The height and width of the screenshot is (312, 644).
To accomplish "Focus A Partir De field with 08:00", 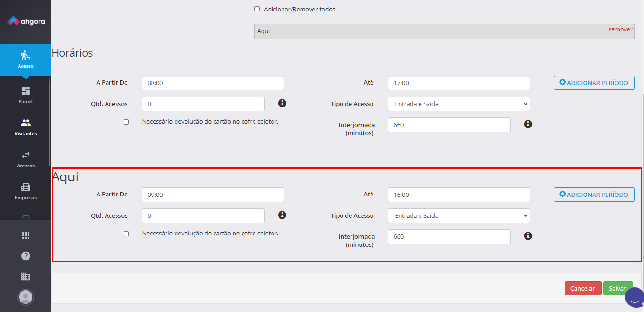I will click(213, 83).
